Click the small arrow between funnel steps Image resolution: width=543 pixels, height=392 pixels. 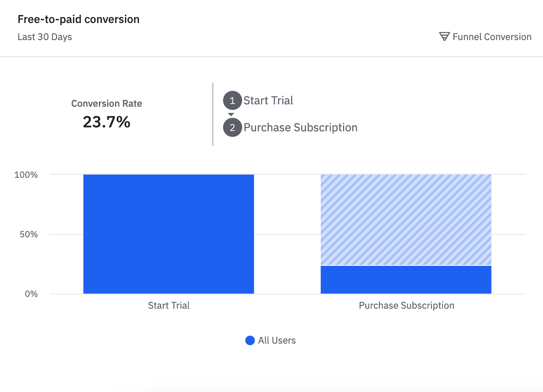click(x=231, y=114)
